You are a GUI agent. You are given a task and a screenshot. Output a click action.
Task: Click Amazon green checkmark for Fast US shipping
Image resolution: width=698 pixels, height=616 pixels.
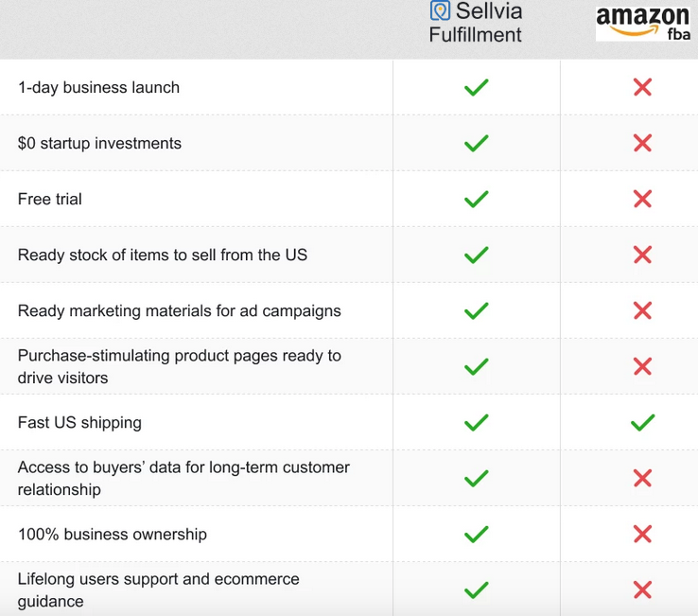(642, 422)
